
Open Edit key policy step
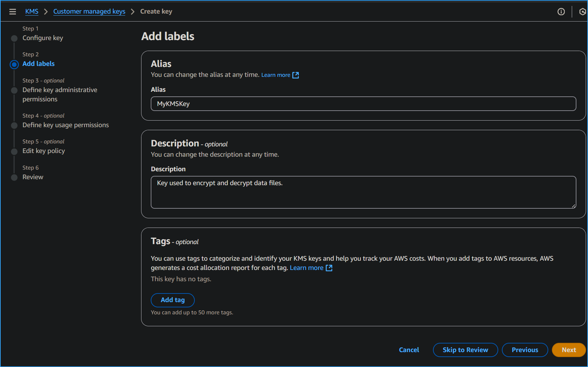pos(44,151)
